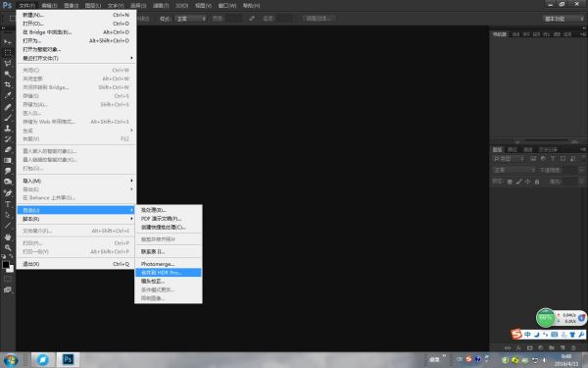Toggle Quick Mask mode below color swatches
This screenshot has height=368, width=588.
[8, 279]
